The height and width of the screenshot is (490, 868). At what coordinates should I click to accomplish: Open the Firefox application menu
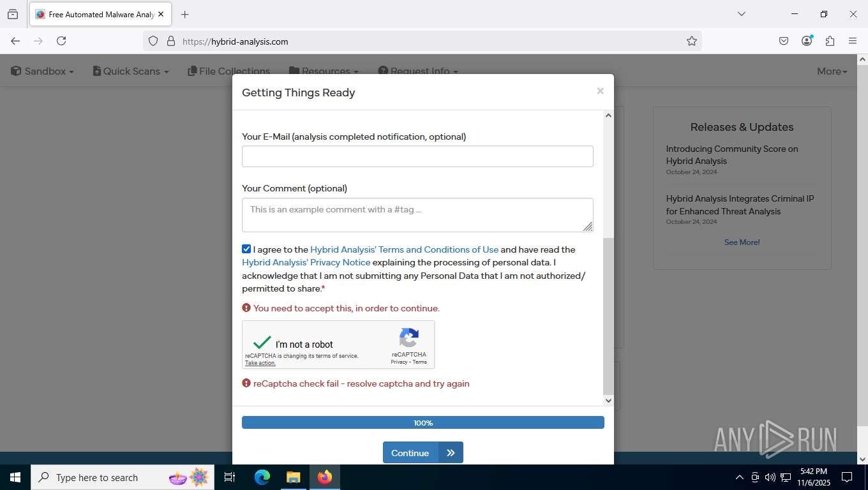(853, 41)
